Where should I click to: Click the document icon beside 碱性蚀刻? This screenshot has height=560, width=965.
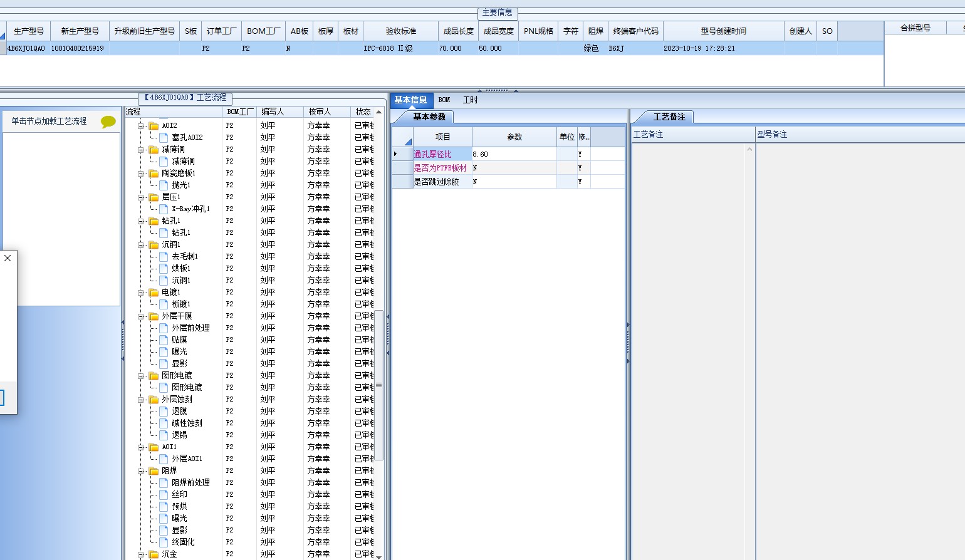tap(164, 423)
